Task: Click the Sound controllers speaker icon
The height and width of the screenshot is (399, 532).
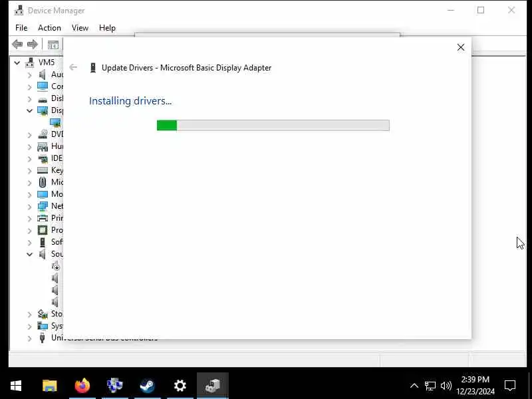Action: 43,254
